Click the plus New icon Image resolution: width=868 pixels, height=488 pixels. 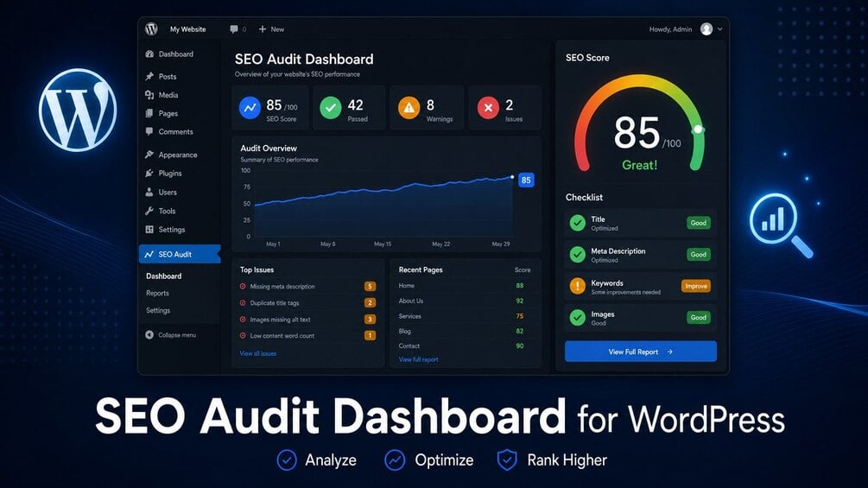pyautogui.click(x=263, y=29)
